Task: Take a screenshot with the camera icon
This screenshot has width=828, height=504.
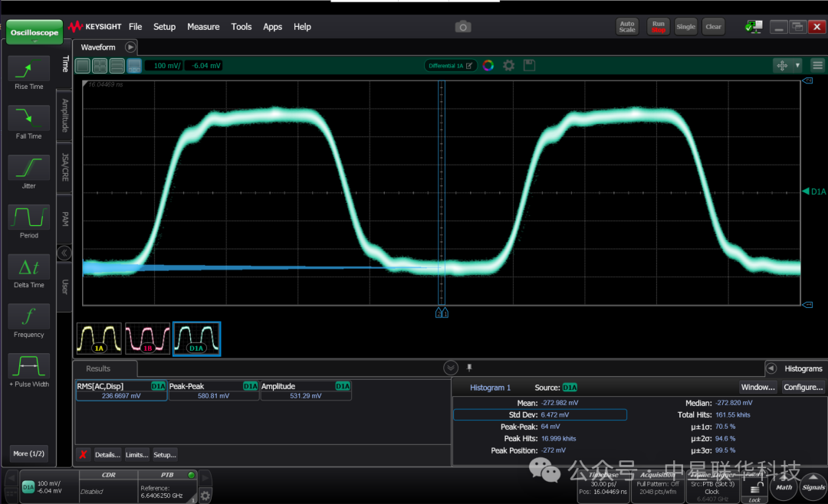Action: [462, 27]
